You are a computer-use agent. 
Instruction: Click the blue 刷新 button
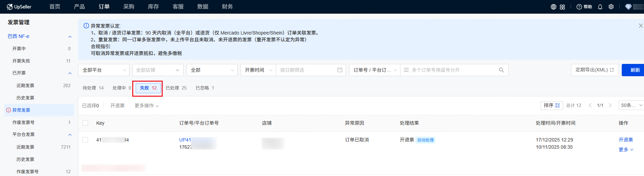(635, 70)
